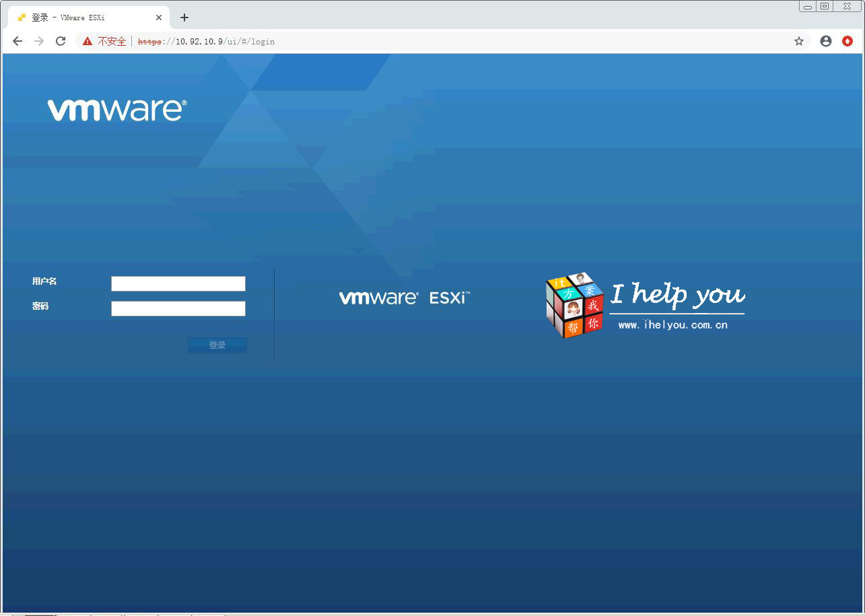
Task: Click the 不安全 security label
Action: pyautogui.click(x=112, y=41)
